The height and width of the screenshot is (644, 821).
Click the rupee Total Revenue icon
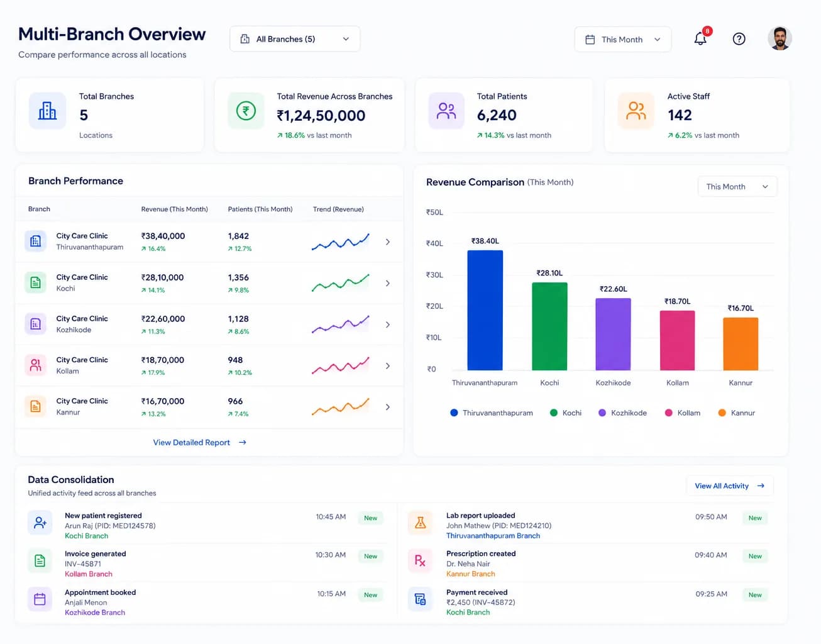tap(246, 111)
